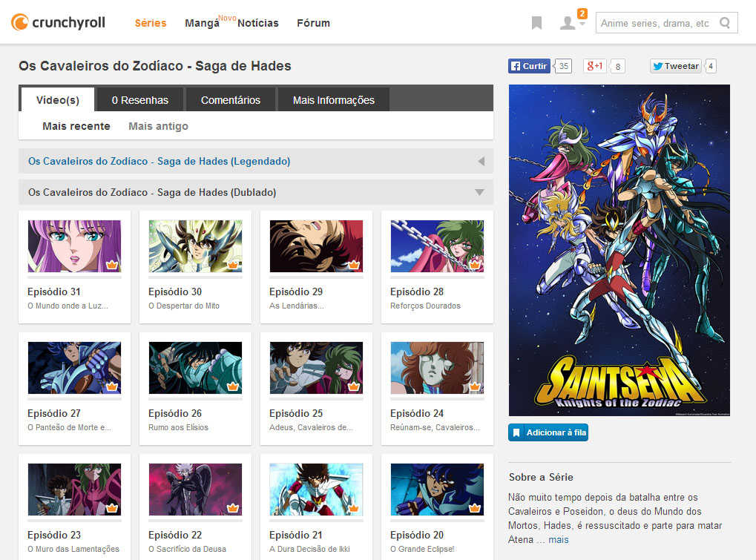756x560 pixels.
Task: Click the Crunchyroll logo
Action: click(58, 22)
